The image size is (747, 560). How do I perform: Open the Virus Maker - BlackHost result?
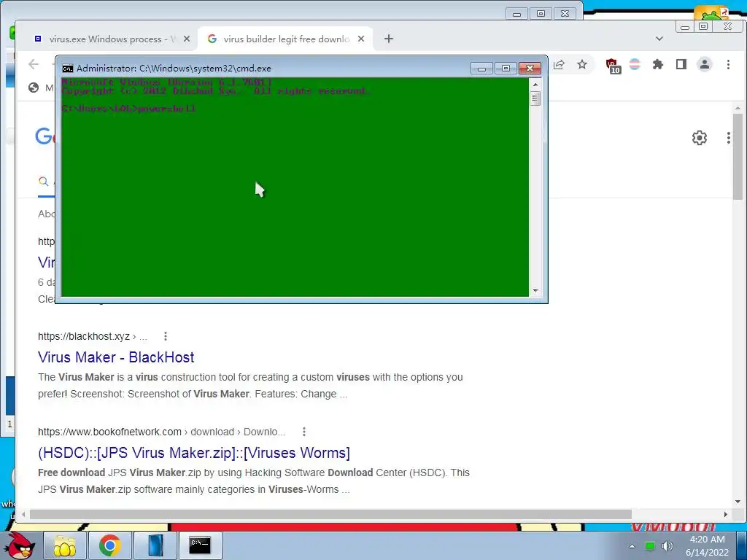pyautogui.click(x=116, y=357)
